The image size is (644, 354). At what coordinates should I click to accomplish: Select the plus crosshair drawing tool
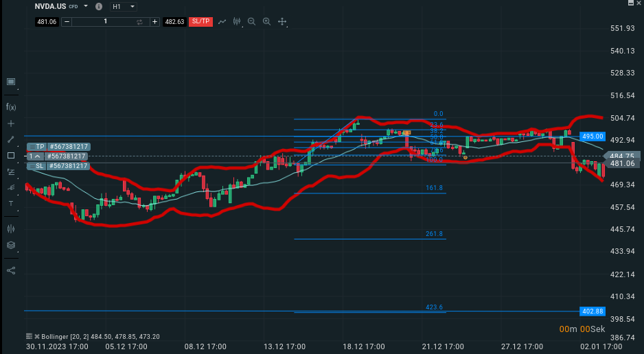click(x=11, y=123)
